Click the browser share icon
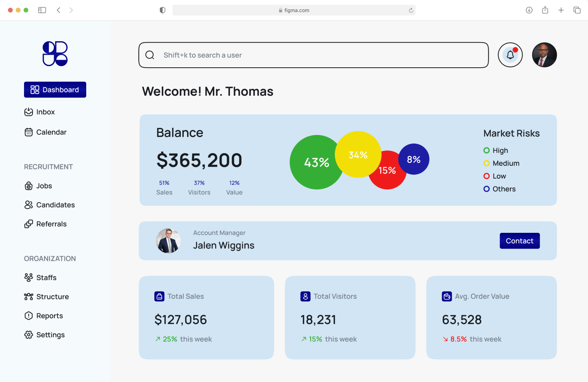Viewport: 588px width, 382px height. tap(545, 10)
